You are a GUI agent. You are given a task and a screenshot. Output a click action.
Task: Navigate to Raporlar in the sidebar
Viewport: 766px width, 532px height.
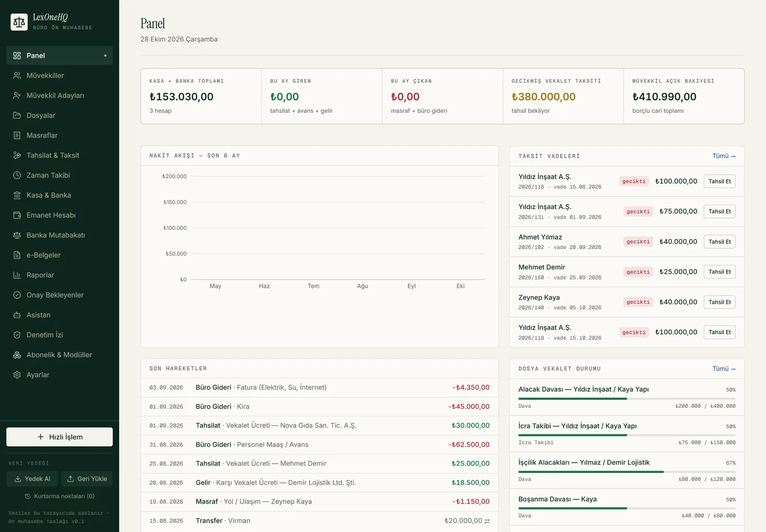tap(60, 275)
